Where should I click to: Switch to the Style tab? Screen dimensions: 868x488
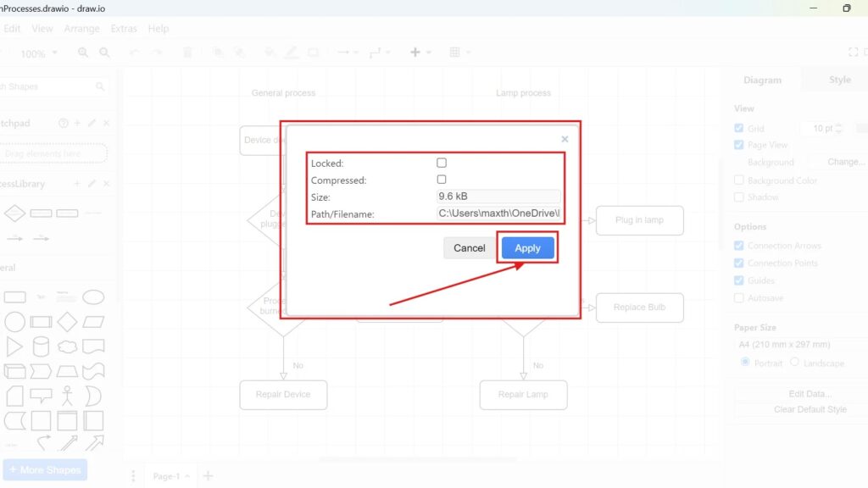click(x=839, y=80)
